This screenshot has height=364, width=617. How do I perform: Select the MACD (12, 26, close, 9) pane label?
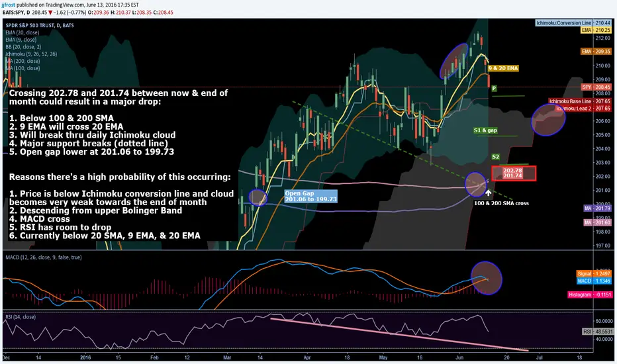click(x=44, y=257)
